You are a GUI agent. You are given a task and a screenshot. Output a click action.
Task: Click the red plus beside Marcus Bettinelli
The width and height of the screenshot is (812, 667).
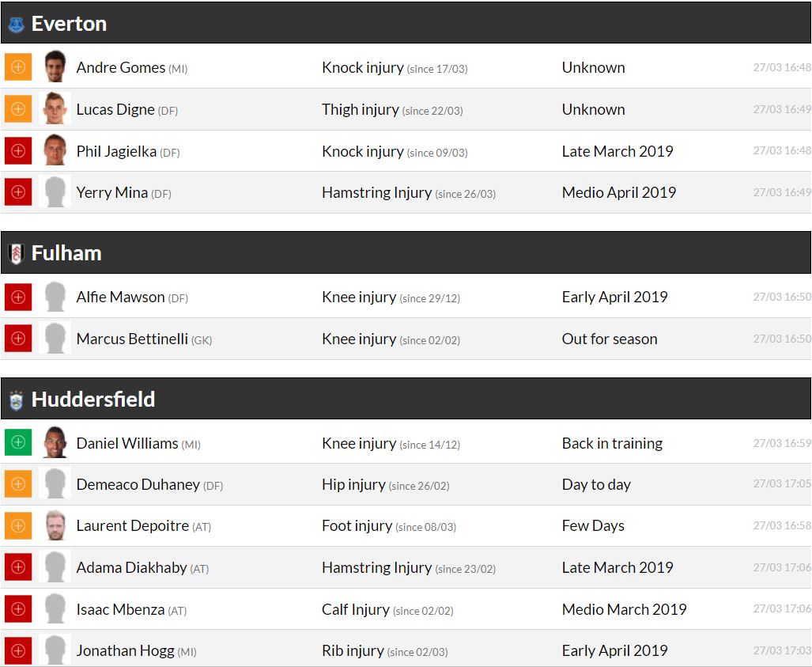[x=18, y=339]
